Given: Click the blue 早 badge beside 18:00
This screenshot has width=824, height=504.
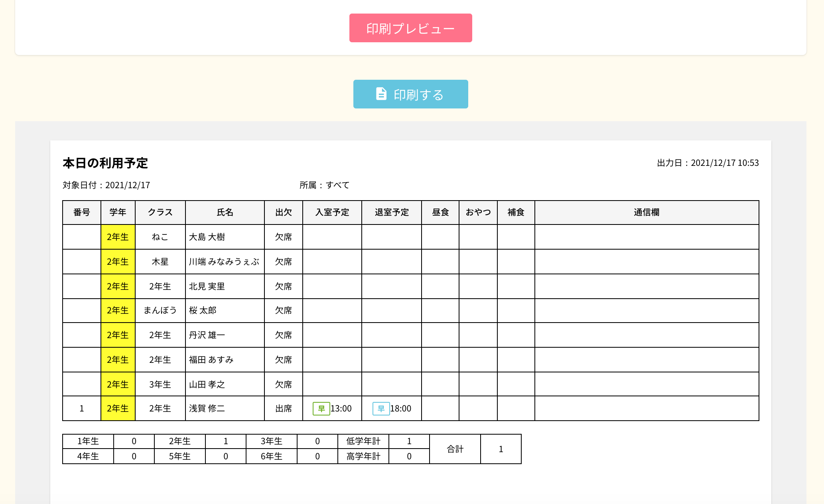Looking at the screenshot, I should [x=381, y=409].
